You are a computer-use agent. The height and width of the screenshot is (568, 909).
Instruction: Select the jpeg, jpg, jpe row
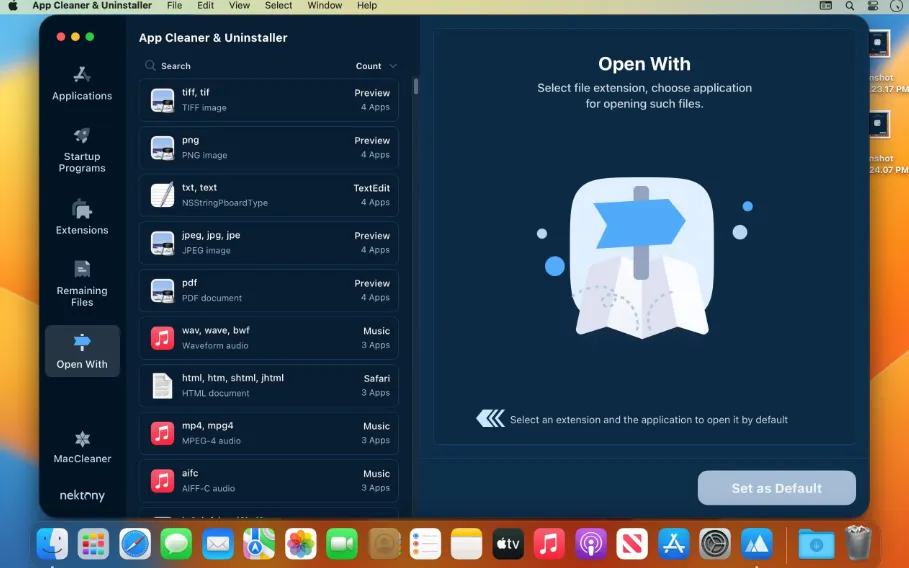pos(268,242)
